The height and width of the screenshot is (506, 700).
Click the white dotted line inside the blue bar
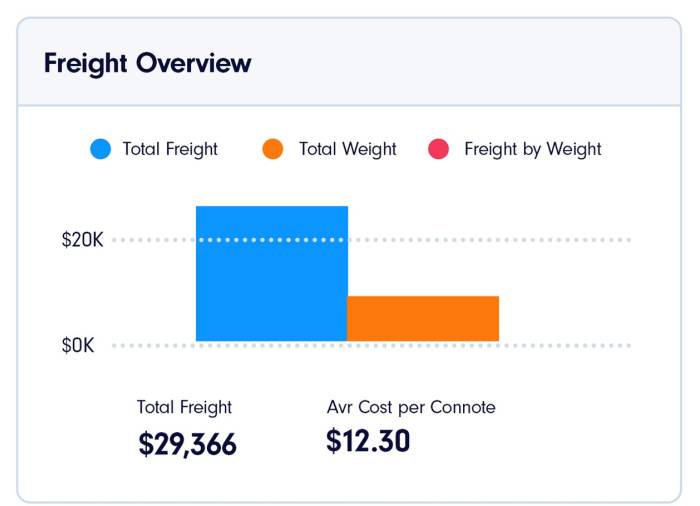click(x=271, y=240)
